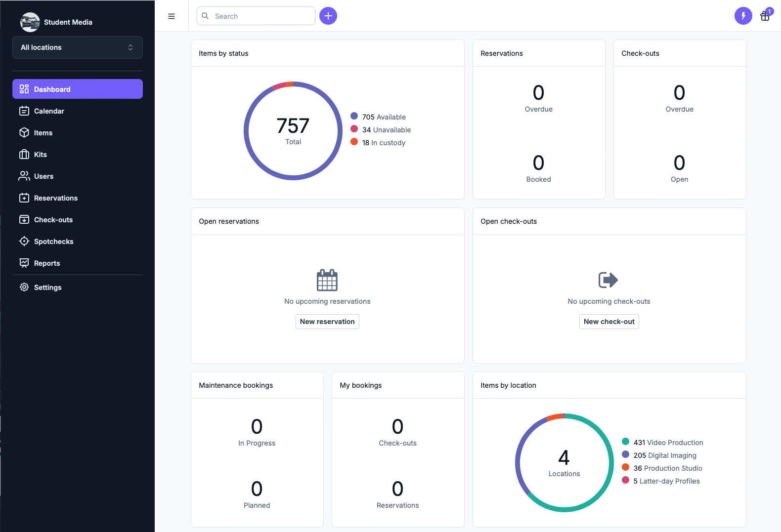This screenshot has width=781, height=532.
Task: Go to the Reports section
Action: pyautogui.click(x=47, y=263)
